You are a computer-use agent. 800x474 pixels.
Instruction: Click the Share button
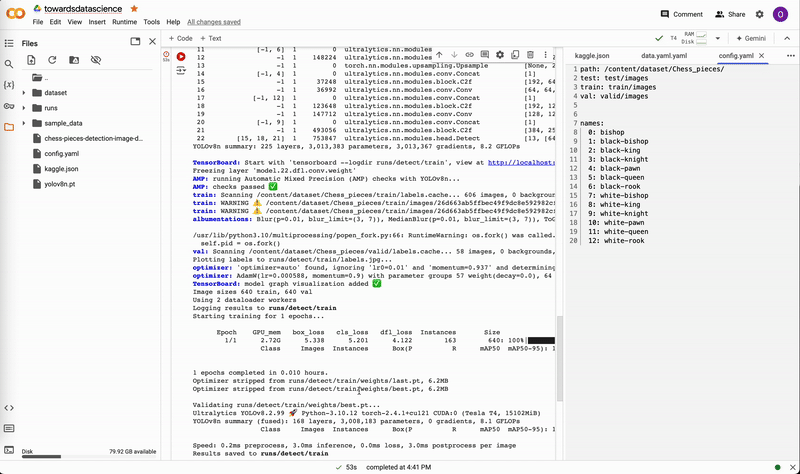tap(730, 14)
